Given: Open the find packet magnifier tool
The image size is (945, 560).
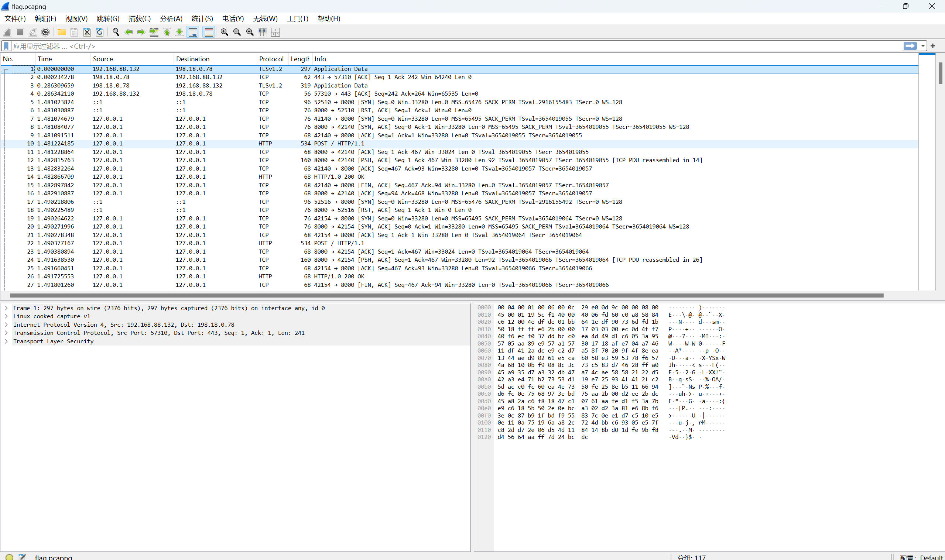Looking at the screenshot, I should (116, 32).
